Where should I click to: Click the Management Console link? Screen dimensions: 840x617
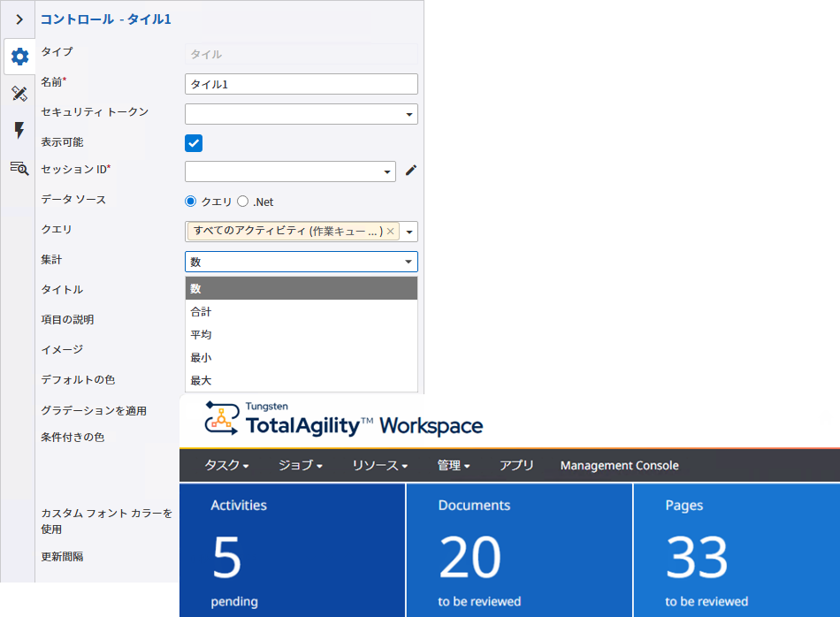pyautogui.click(x=619, y=465)
